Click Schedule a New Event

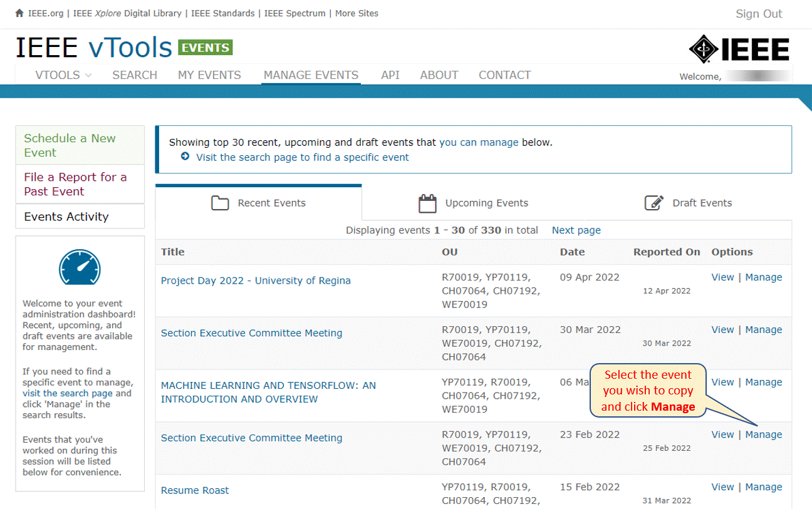(80, 145)
